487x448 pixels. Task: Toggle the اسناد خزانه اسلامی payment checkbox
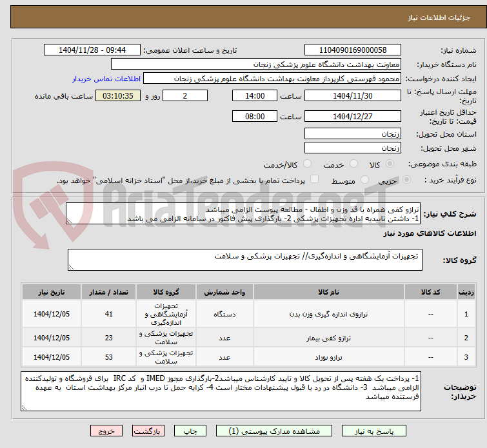(314, 179)
